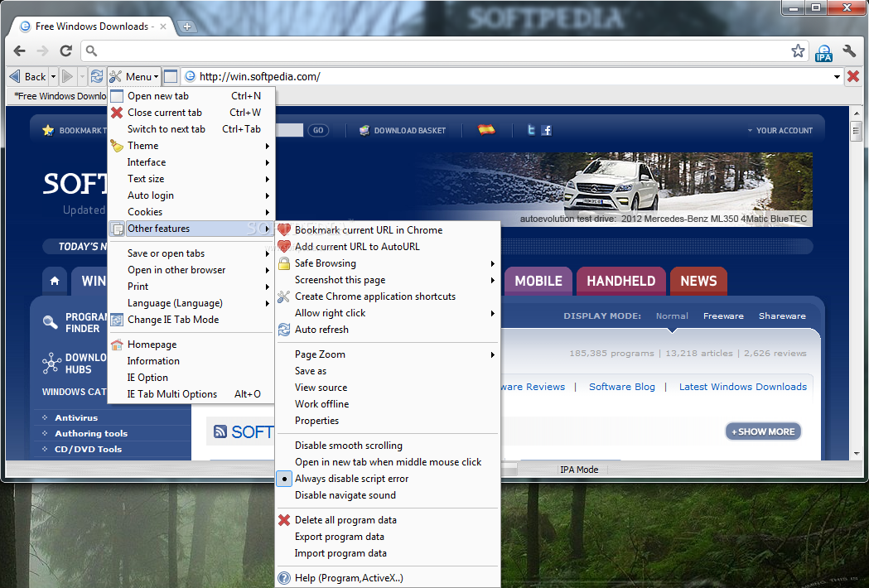
Task: Click the + SHOW MORE button
Action: [763, 431]
